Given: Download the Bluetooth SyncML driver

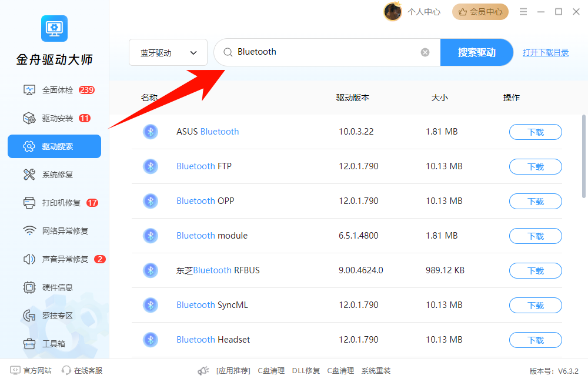Looking at the screenshot, I should tap(536, 305).
